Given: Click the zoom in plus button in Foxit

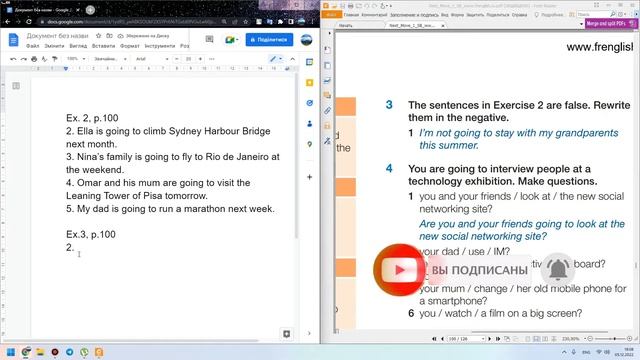Looking at the screenshot, I should point(629,339).
